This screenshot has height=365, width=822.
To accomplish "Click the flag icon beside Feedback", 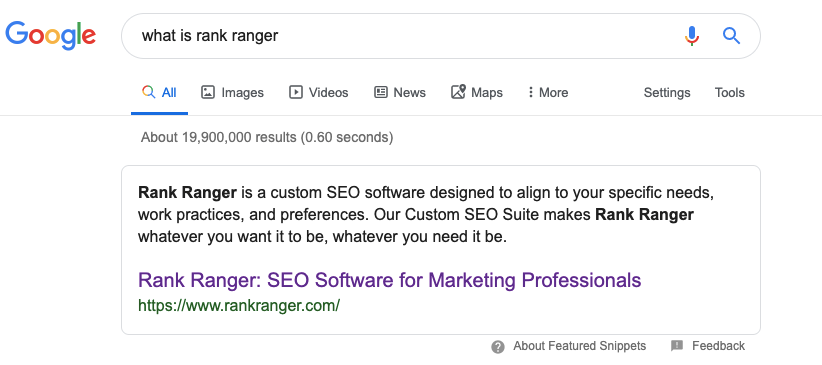I will (x=677, y=346).
